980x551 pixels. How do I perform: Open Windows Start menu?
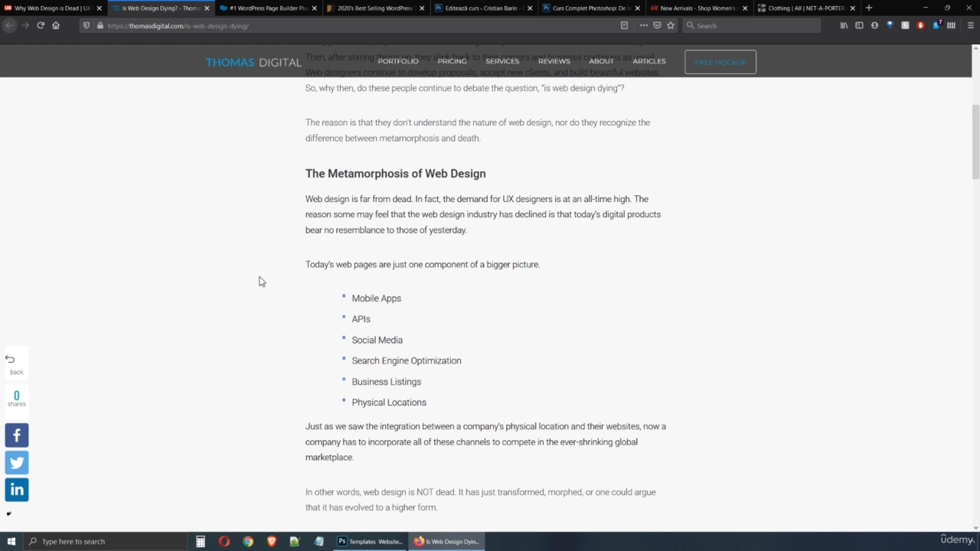(x=11, y=541)
